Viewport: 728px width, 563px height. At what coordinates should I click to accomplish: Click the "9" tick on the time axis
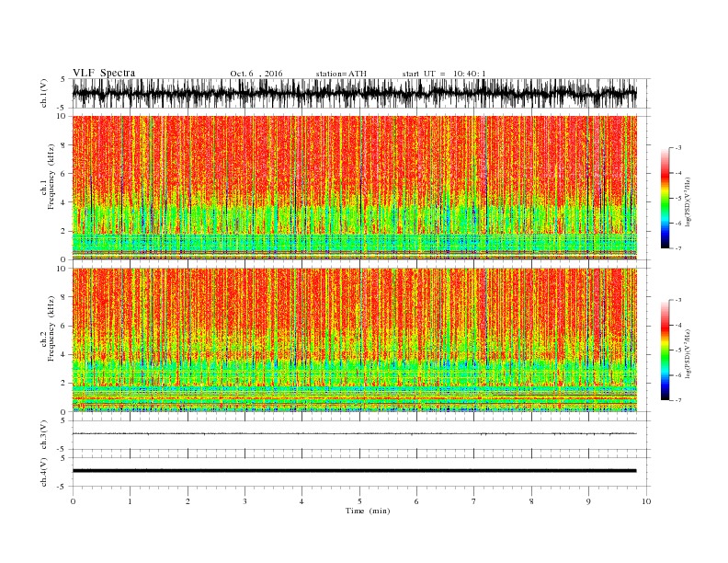[x=588, y=501]
